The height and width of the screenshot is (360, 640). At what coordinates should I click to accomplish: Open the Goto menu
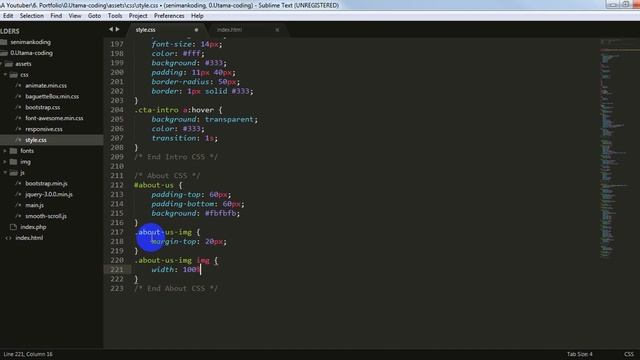94,16
